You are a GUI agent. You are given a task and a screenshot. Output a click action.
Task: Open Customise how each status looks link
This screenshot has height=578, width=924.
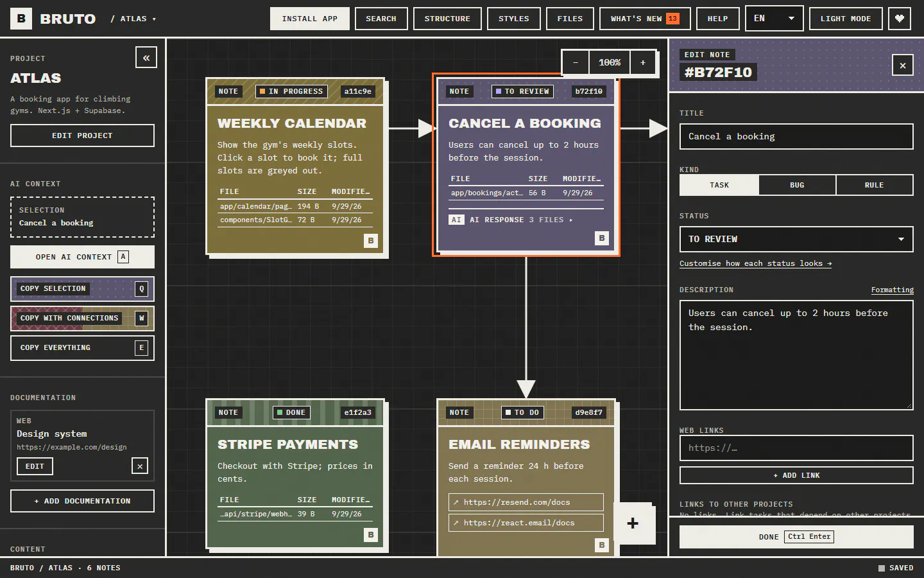tap(755, 263)
